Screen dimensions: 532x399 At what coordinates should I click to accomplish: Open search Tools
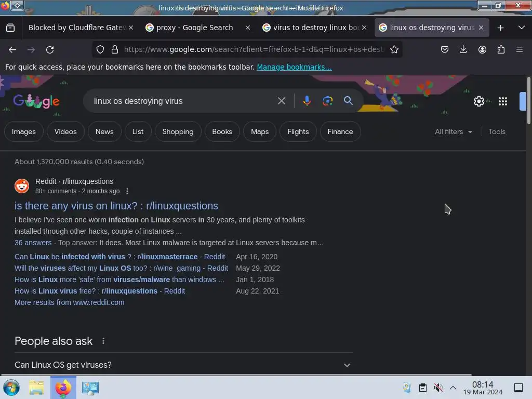(497, 131)
